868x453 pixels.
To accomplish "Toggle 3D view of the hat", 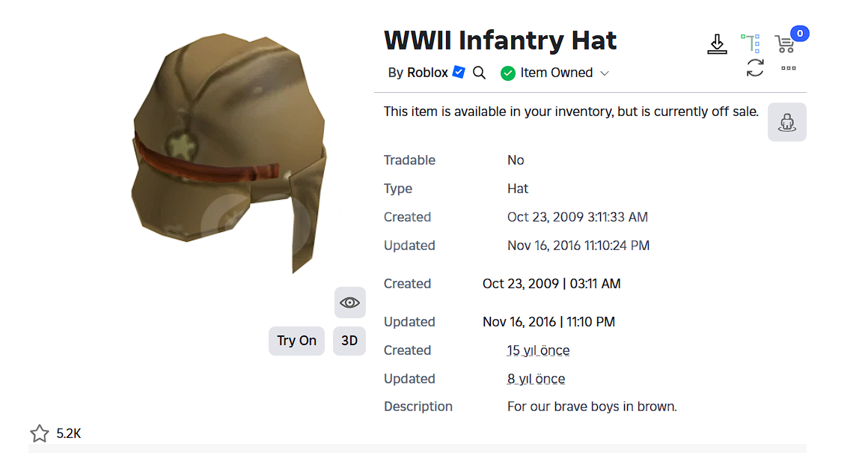I will [349, 341].
